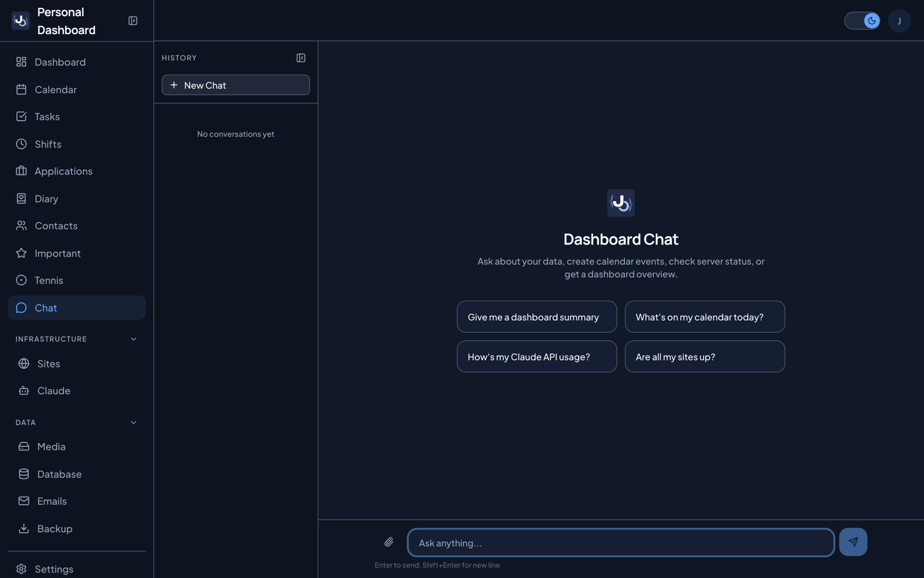Collapse the Data section chevron
The image size is (924, 578).
(x=133, y=423)
